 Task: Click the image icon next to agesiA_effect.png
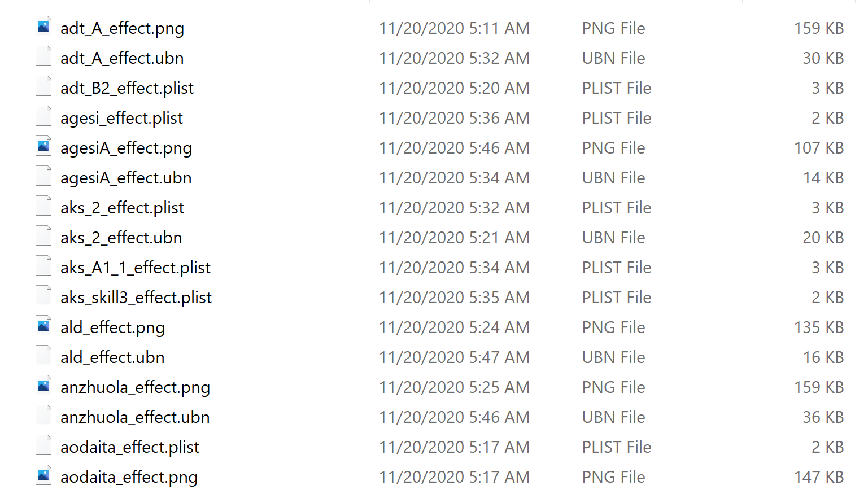click(43, 146)
